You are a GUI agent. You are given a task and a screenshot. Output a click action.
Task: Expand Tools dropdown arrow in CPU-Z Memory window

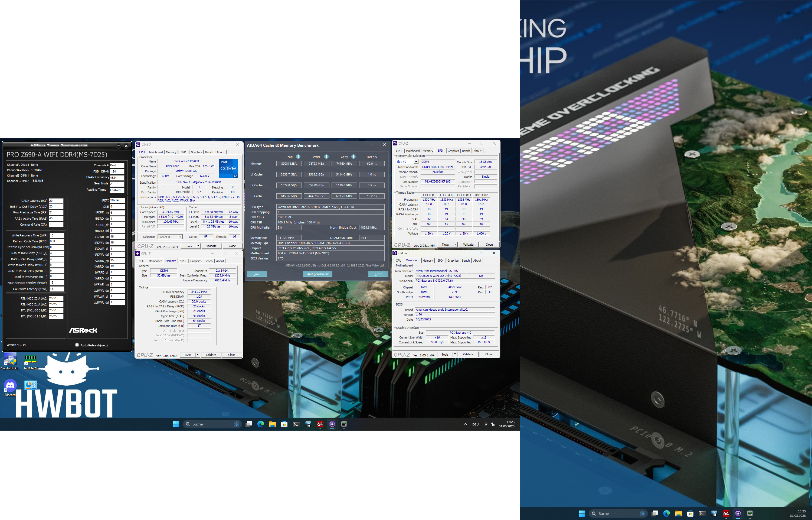click(x=198, y=355)
